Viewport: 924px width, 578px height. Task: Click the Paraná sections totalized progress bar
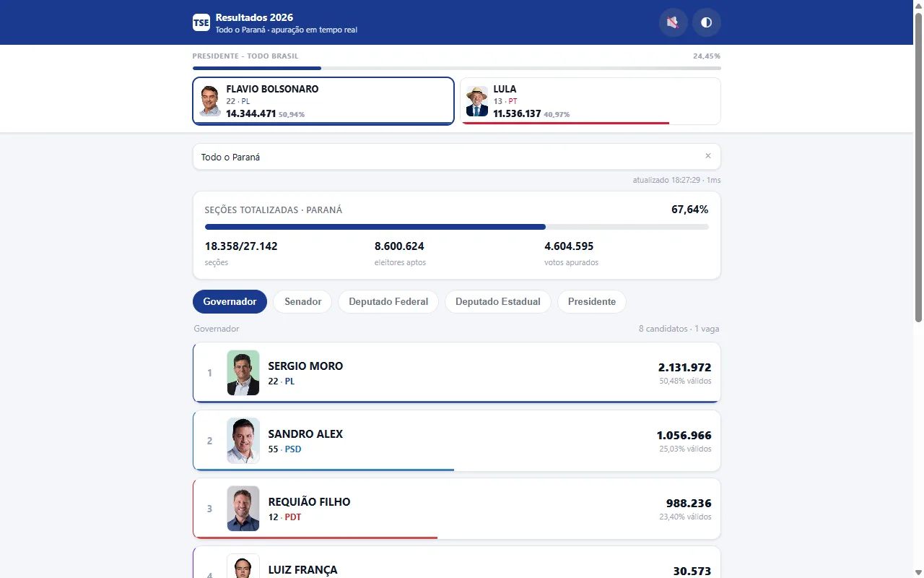[x=456, y=227]
